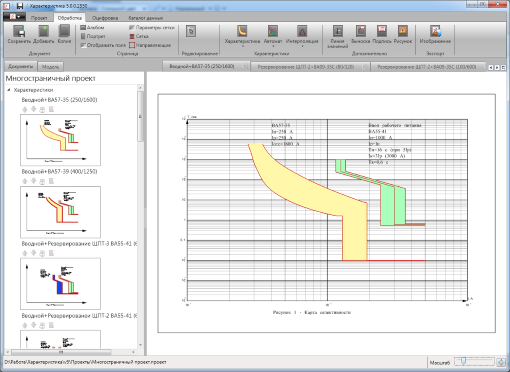Move Вводной+ВА57-35 (250/1600) page up
This screenshot has height=372, width=510.
[25, 109]
